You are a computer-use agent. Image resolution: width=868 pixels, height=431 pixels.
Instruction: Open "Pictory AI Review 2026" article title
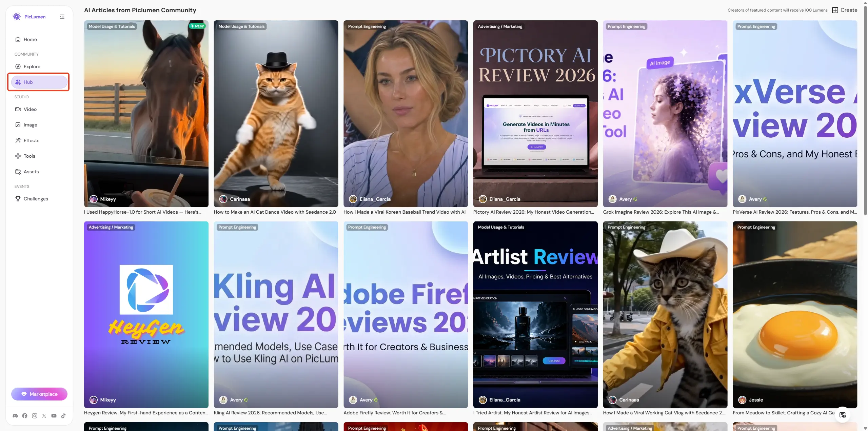coord(534,212)
